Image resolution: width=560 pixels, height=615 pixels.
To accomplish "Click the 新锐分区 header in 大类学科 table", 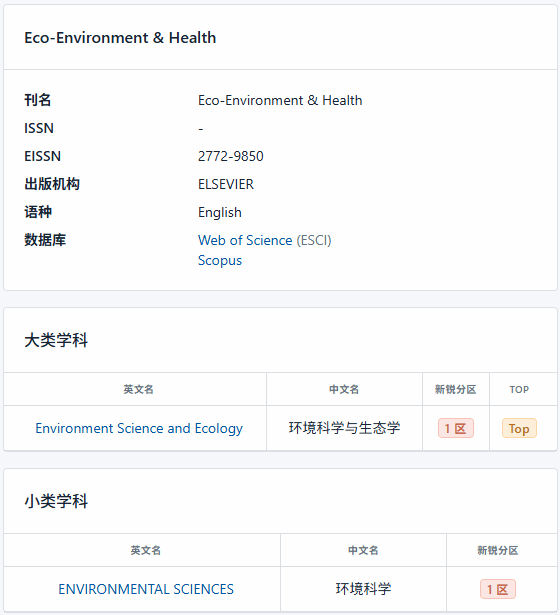I will [x=455, y=389].
